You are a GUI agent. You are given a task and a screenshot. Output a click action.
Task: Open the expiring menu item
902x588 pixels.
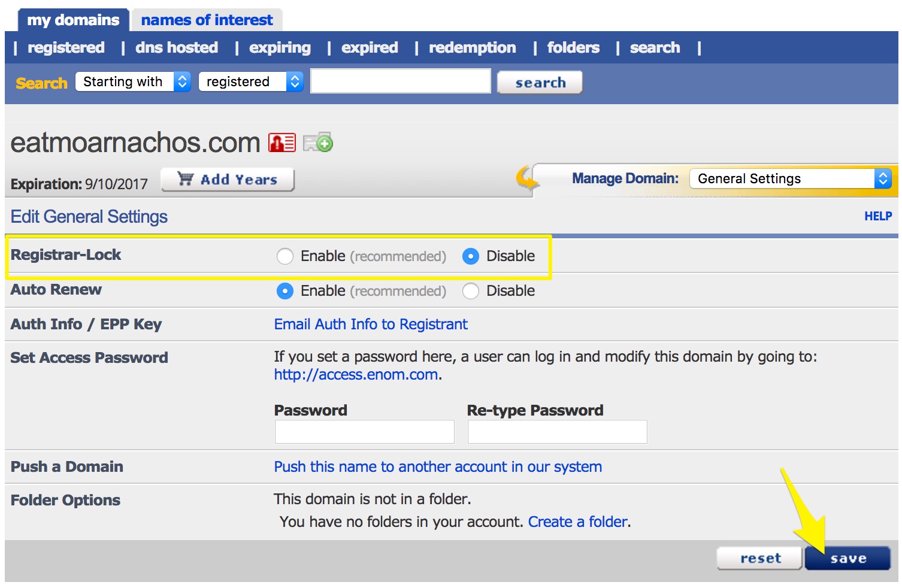pyautogui.click(x=280, y=47)
